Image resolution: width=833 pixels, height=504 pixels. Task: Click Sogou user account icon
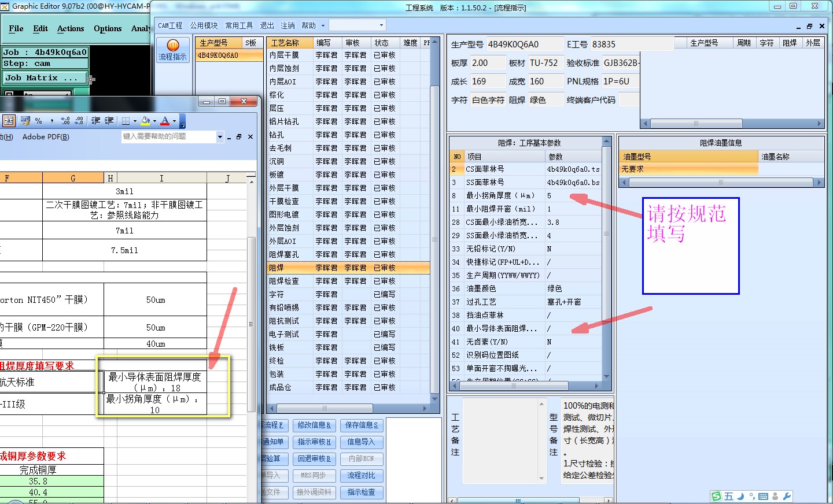point(776,496)
